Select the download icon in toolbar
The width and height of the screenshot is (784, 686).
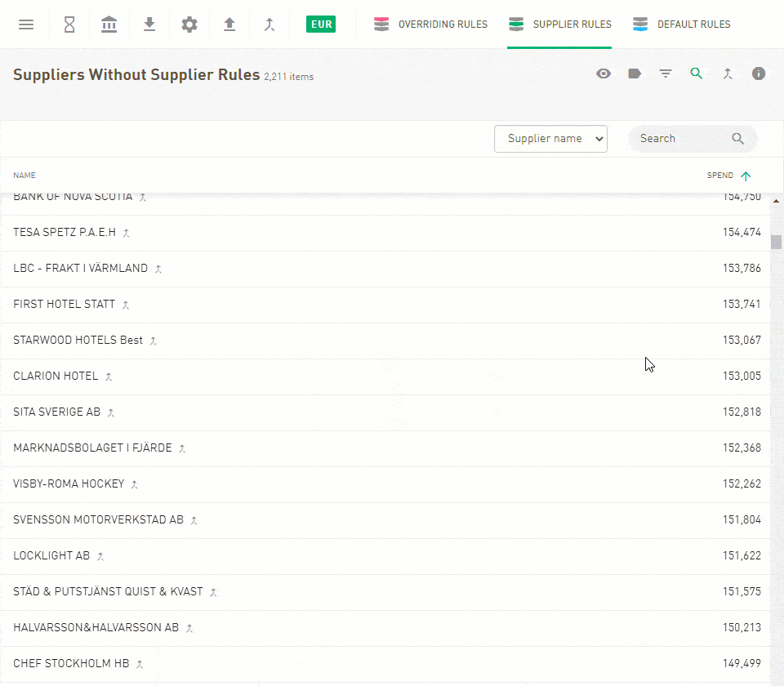[x=149, y=24]
